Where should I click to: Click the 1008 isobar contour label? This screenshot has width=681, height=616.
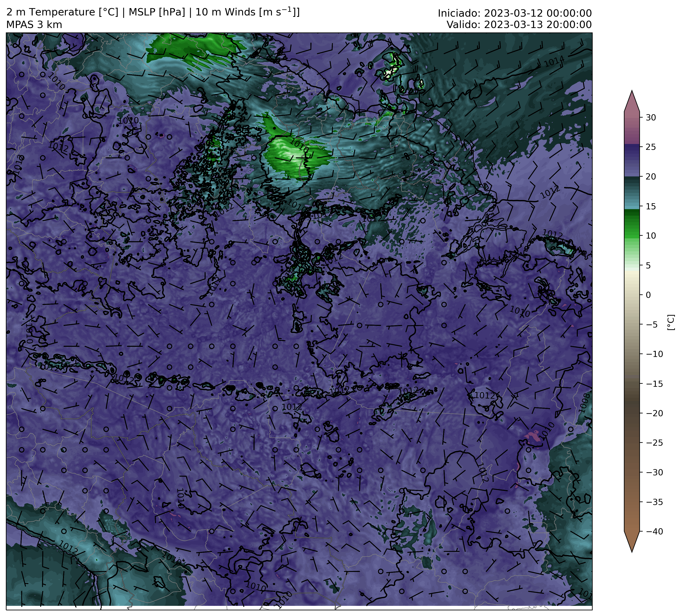pyautogui.click(x=584, y=403)
